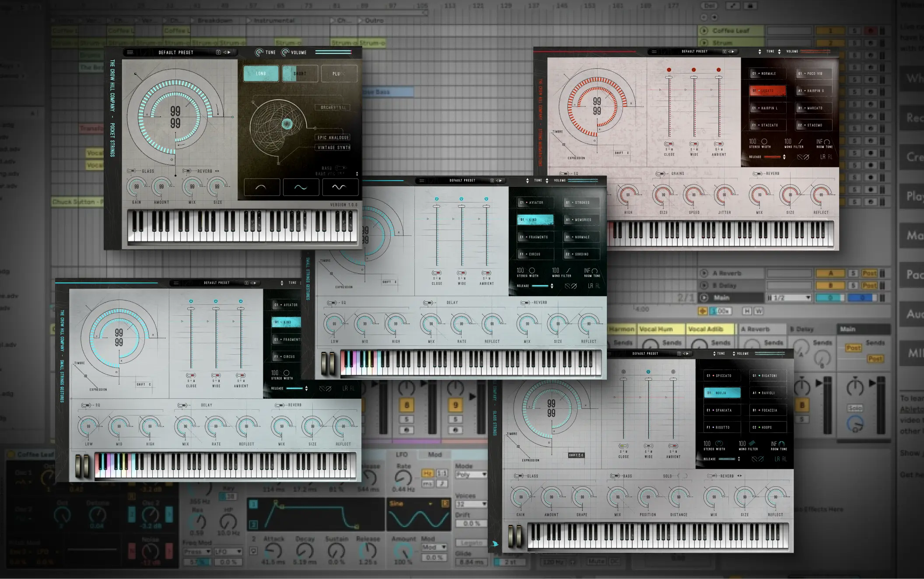Click next preset arrow in Pocket Strings

pyautogui.click(x=229, y=52)
